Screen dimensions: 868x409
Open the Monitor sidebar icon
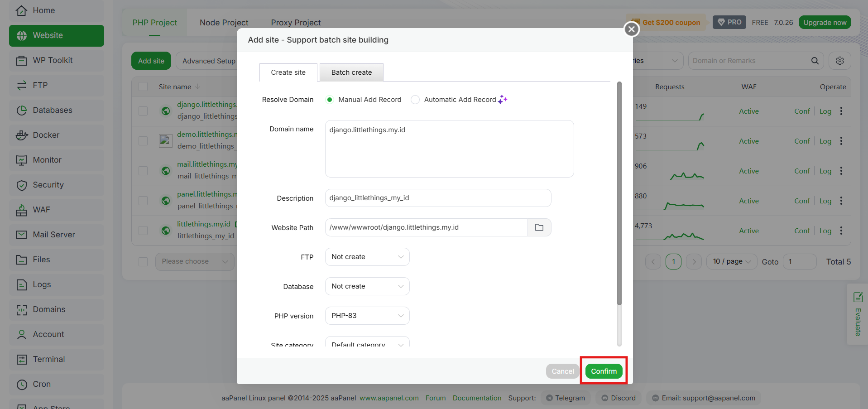(x=22, y=160)
